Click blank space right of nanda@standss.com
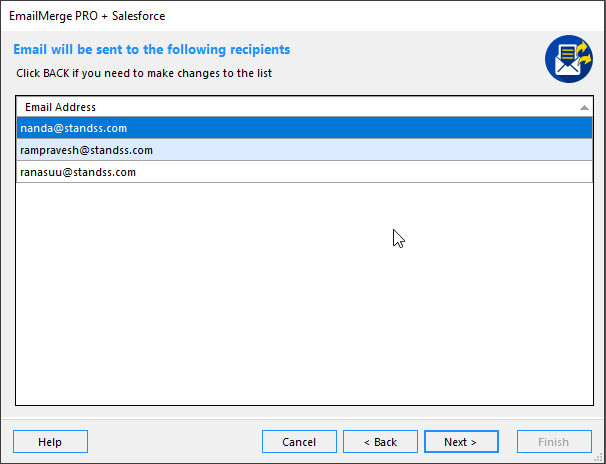606x464 pixels. pyautogui.click(x=359, y=128)
